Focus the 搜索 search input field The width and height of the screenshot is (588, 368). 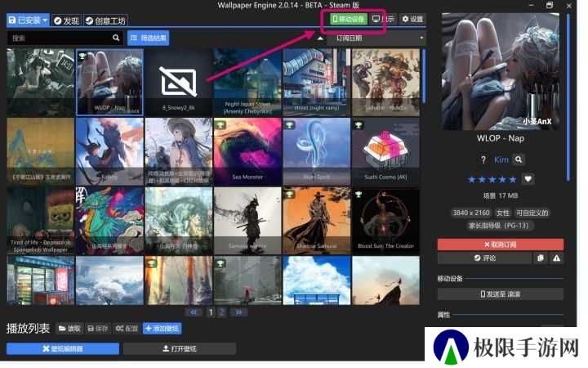point(60,38)
